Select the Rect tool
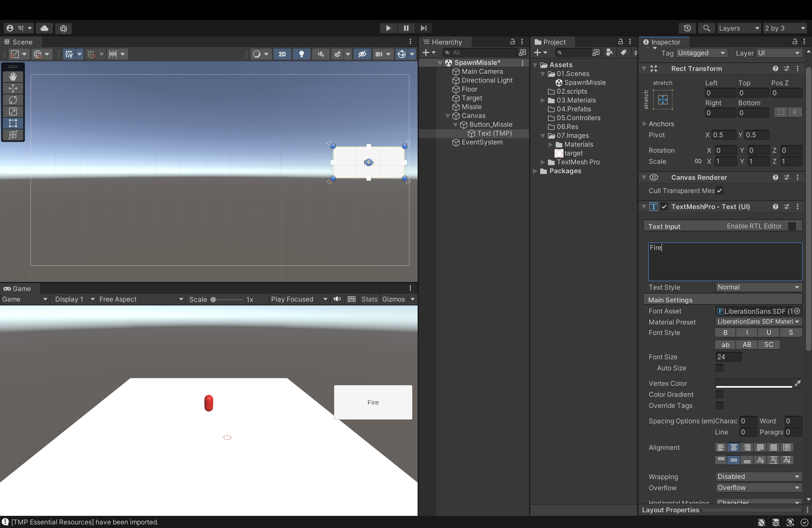Image resolution: width=812 pixels, height=528 pixels. coord(13,123)
